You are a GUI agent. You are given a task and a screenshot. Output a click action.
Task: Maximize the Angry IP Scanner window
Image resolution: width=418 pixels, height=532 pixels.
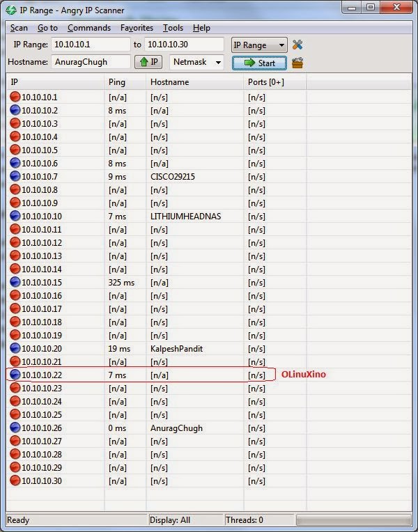(x=371, y=8)
